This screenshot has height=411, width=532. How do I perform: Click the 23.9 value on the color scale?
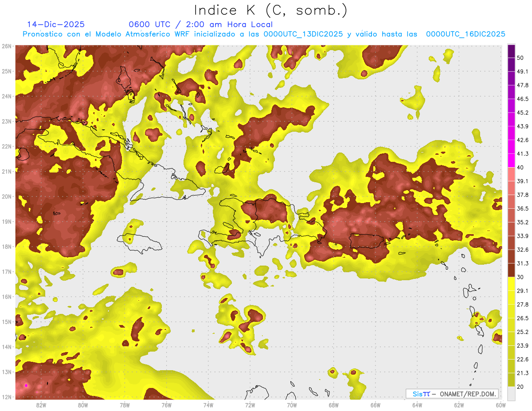(x=522, y=345)
